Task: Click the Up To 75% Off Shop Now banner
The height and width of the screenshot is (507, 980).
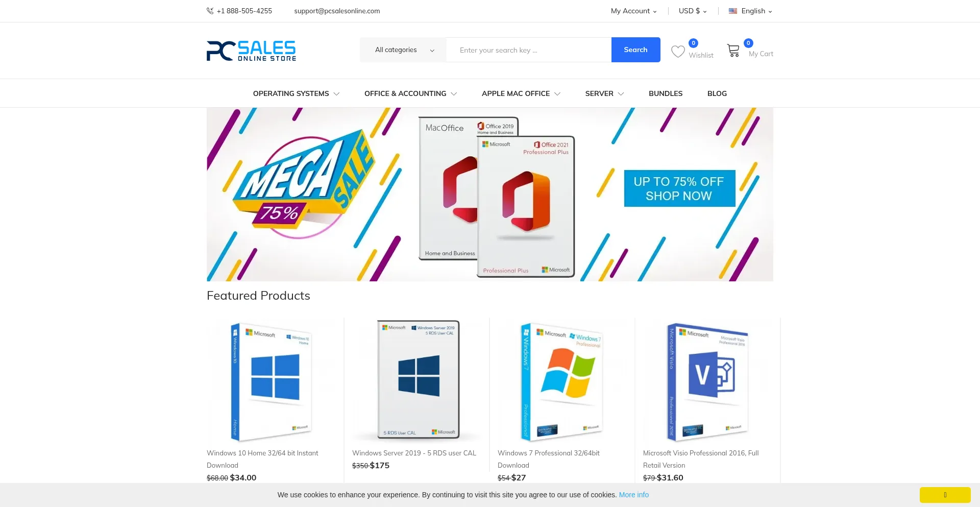Action: click(679, 188)
